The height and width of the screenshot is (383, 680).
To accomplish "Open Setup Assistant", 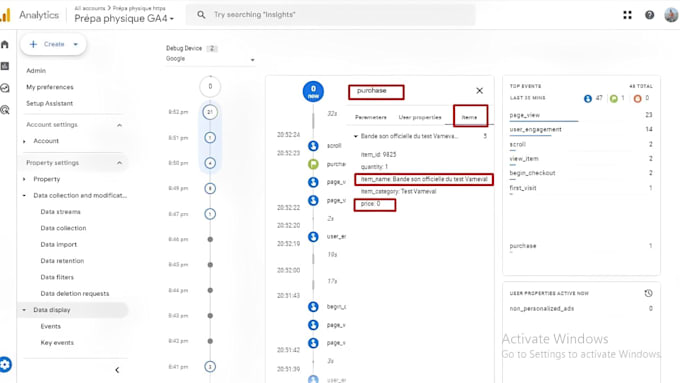I will 49,104.
